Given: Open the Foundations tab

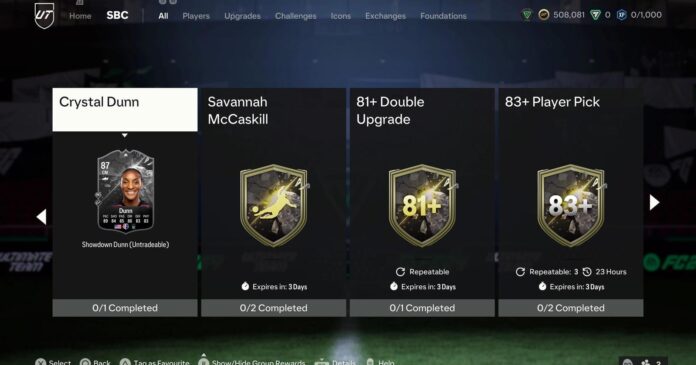Looking at the screenshot, I should tap(443, 16).
